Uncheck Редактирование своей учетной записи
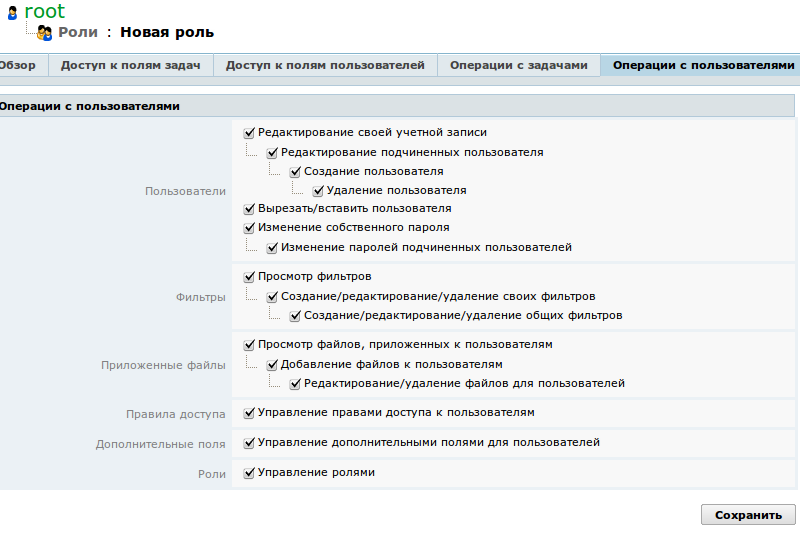Screen dimensions: 800x538 250,132
